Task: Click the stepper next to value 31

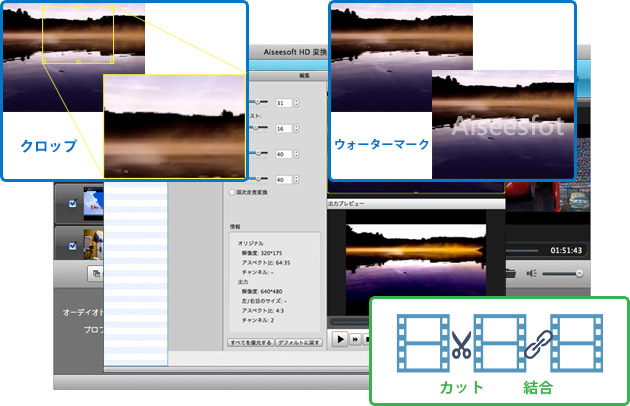Action: (x=296, y=103)
